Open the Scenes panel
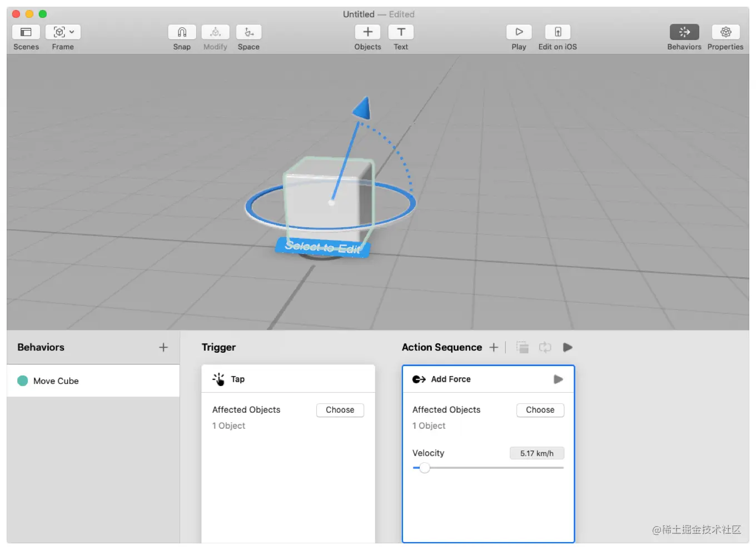Viewport: 756px width, 550px height. coord(26,32)
